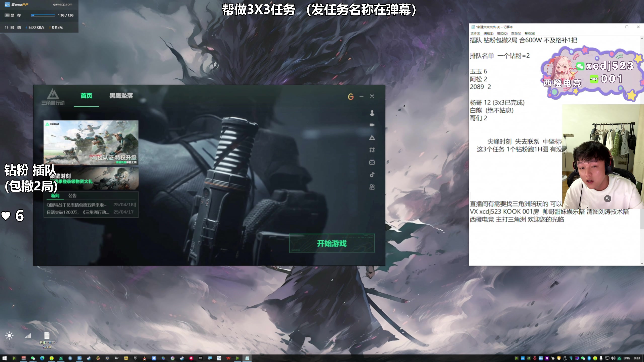644x362 pixels.
Task: Switch to Notepad via its taskbar icon
Action: 247,358
